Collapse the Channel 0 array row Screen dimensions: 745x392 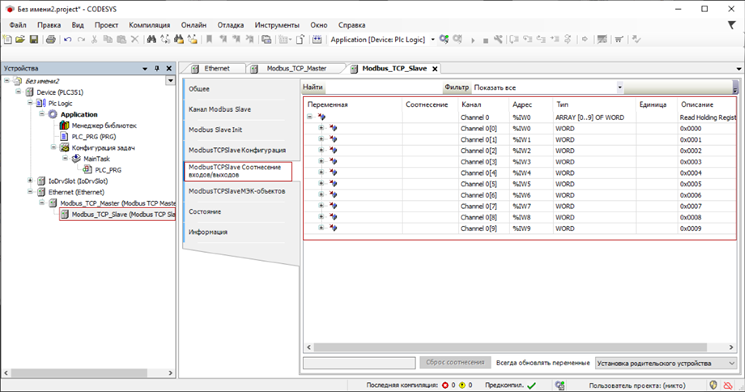coord(309,116)
